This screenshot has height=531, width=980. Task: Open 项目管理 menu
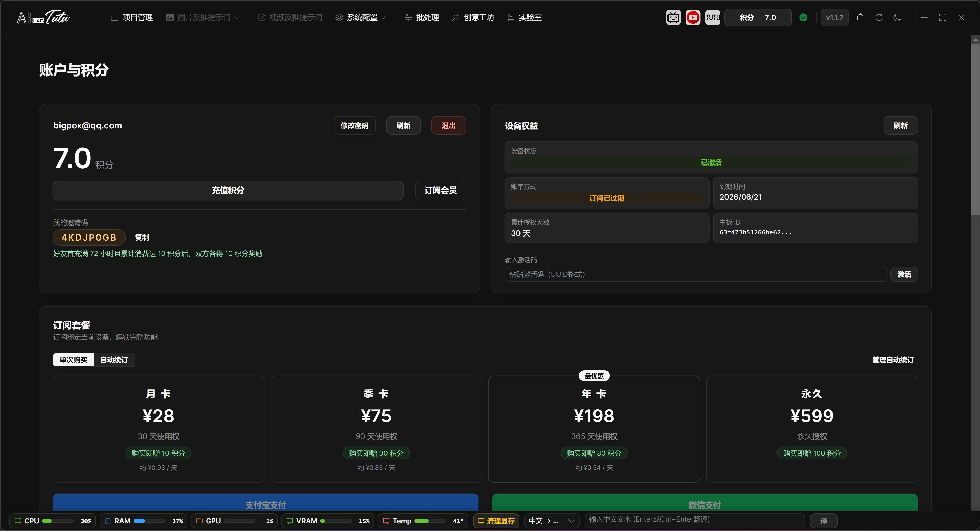[132, 18]
